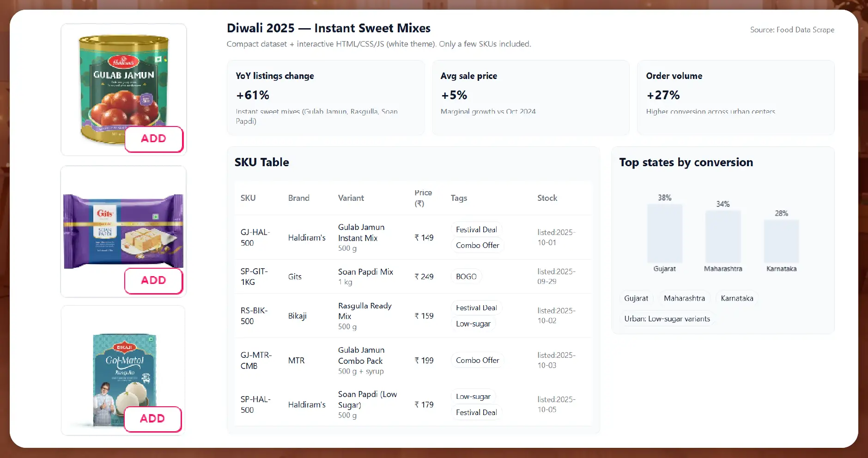Select the Gujarat state chip
This screenshot has width=868, height=458.
pyautogui.click(x=636, y=298)
